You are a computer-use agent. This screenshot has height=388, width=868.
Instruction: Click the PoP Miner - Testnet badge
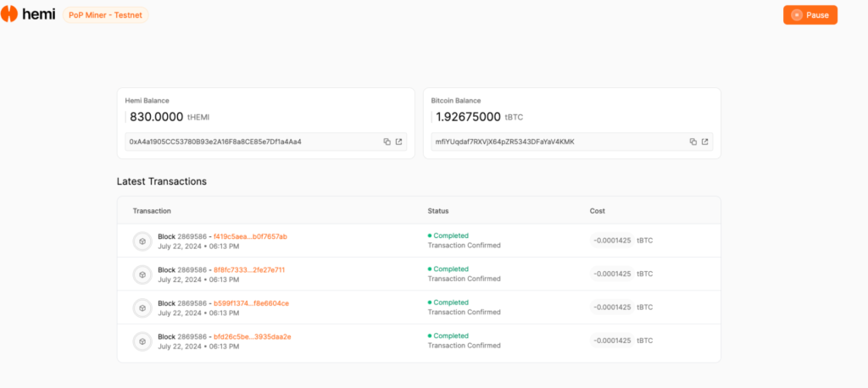coord(106,15)
